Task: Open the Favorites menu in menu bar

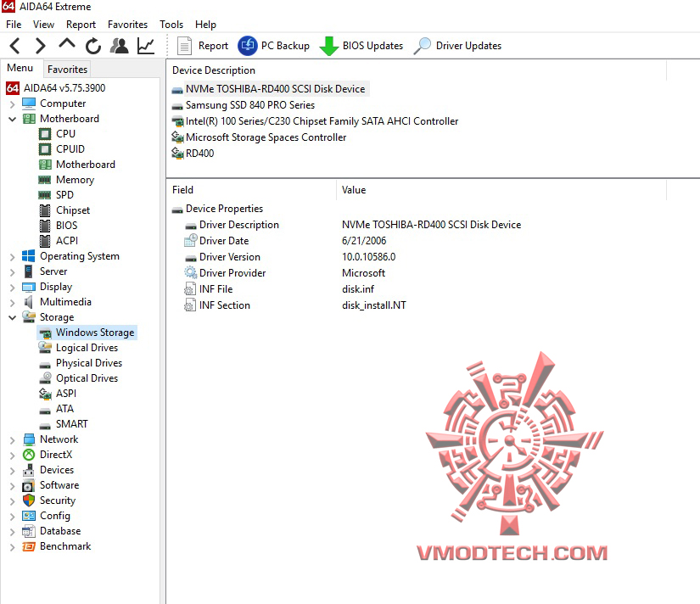Action: 127,25
